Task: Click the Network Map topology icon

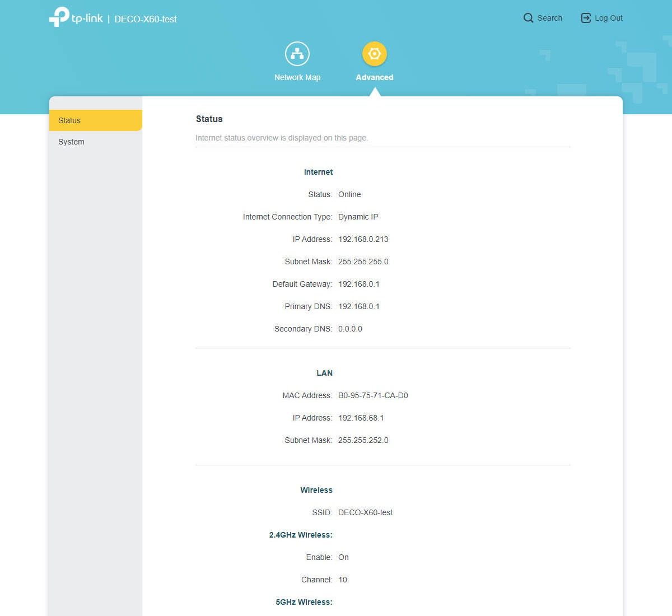Action: (297, 54)
